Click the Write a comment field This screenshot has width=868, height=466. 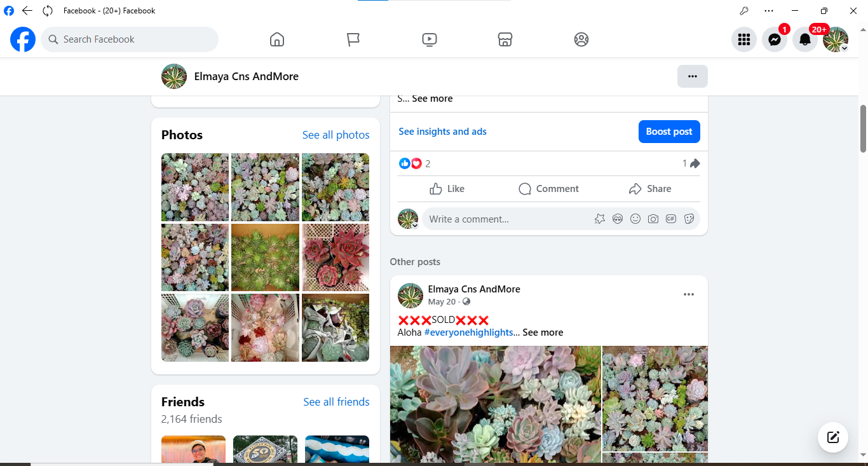click(508, 219)
